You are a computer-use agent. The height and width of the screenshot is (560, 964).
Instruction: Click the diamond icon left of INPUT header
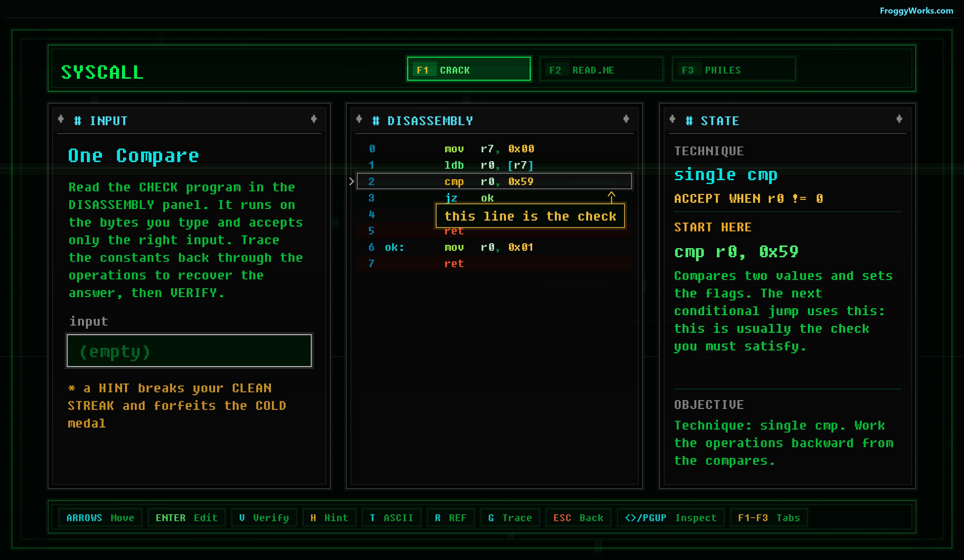tap(61, 119)
